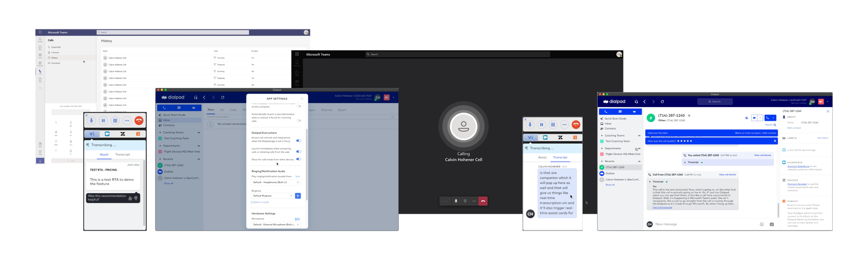868x260 pixels.
Task: Select the Zendesk icon in the TEST RTA widget
Action: point(122,134)
